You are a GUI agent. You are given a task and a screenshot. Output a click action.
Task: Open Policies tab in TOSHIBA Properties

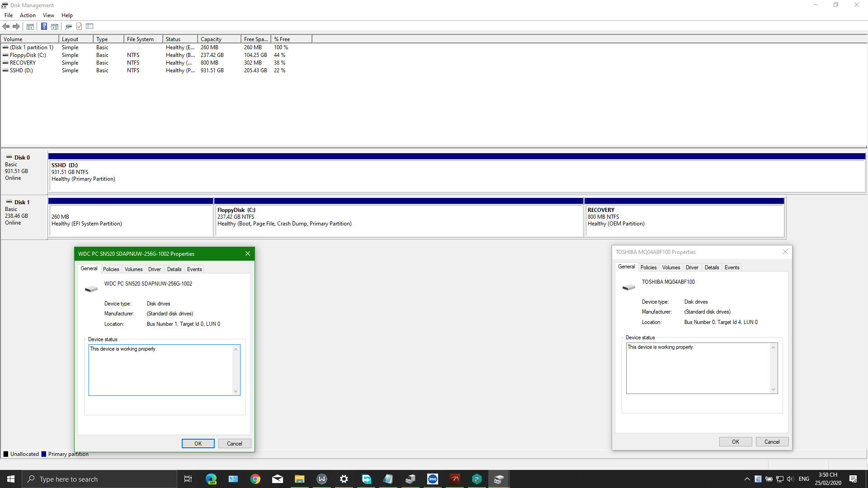pyautogui.click(x=648, y=267)
